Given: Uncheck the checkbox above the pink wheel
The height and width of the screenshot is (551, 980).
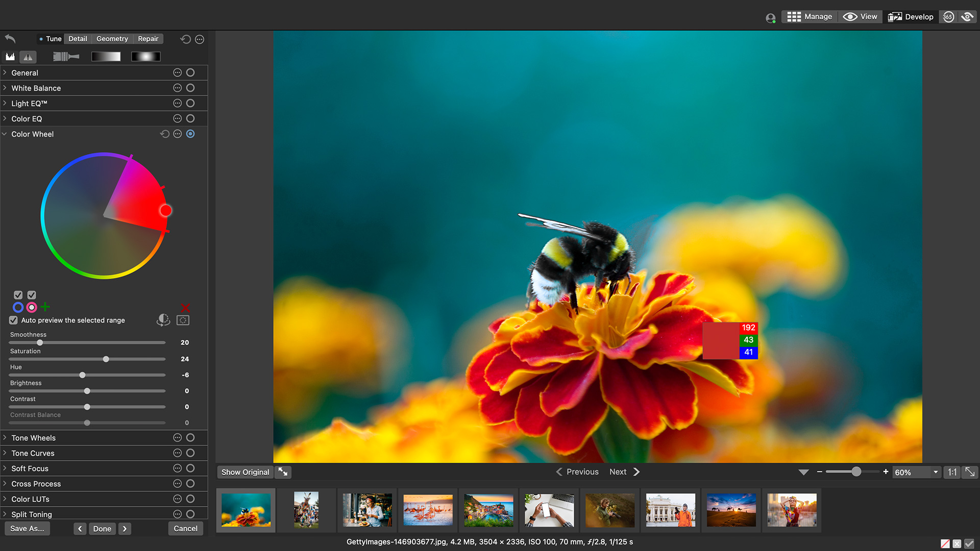Looking at the screenshot, I should click(x=32, y=295).
